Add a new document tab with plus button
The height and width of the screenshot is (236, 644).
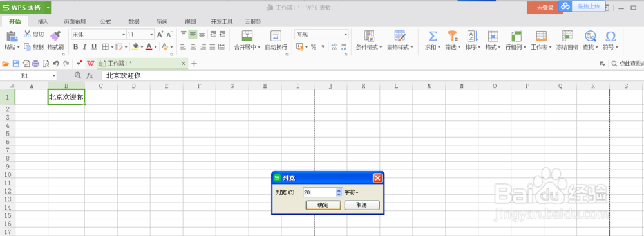coord(194,64)
